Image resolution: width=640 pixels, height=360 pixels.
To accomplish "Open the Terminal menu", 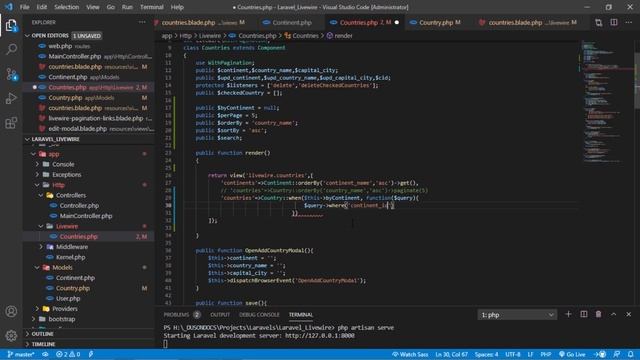I will coord(151,7).
